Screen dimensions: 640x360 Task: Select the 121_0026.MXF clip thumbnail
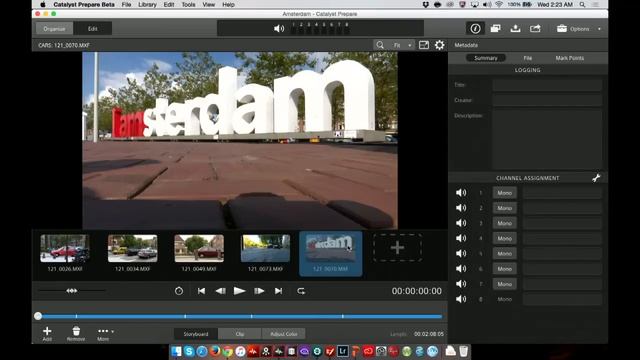point(65,248)
